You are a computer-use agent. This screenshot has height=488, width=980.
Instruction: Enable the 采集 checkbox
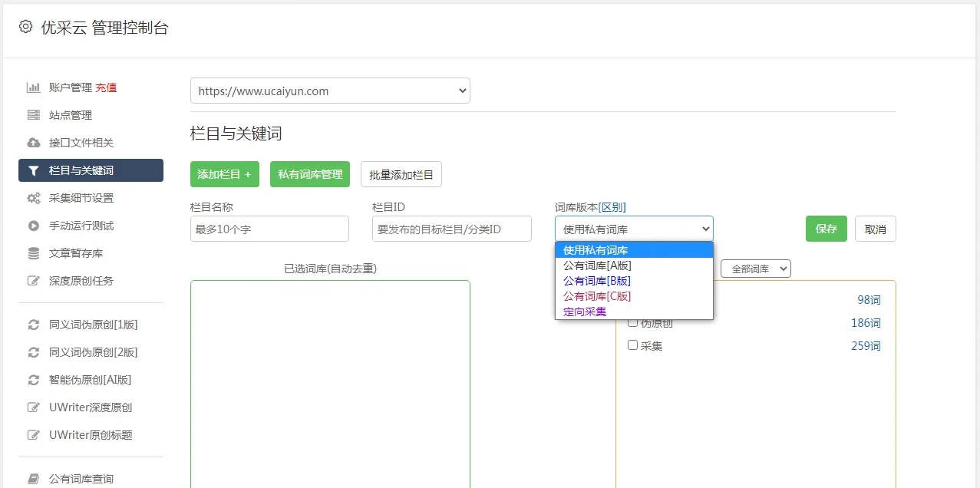pyautogui.click(x=633, y=345)
